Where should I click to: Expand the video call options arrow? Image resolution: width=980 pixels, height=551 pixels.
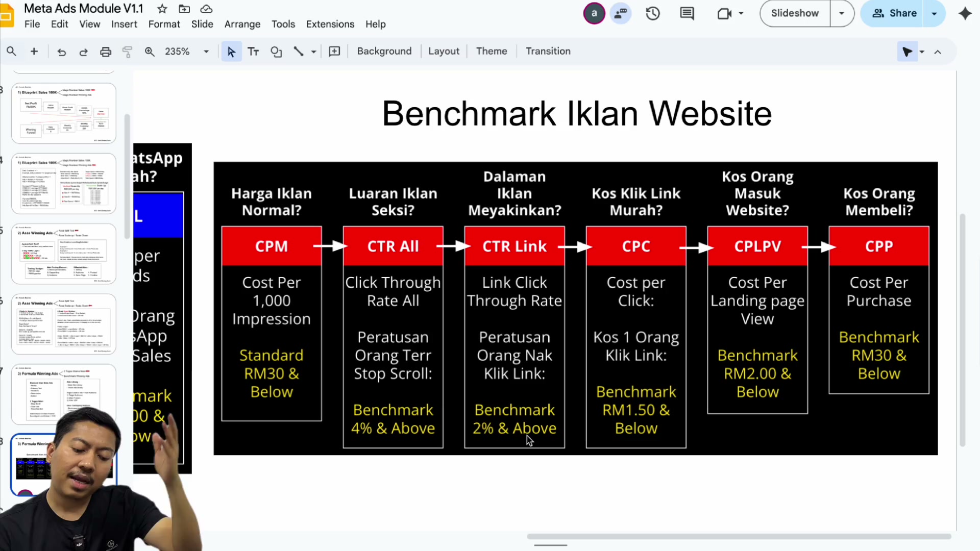click(741, 13)
